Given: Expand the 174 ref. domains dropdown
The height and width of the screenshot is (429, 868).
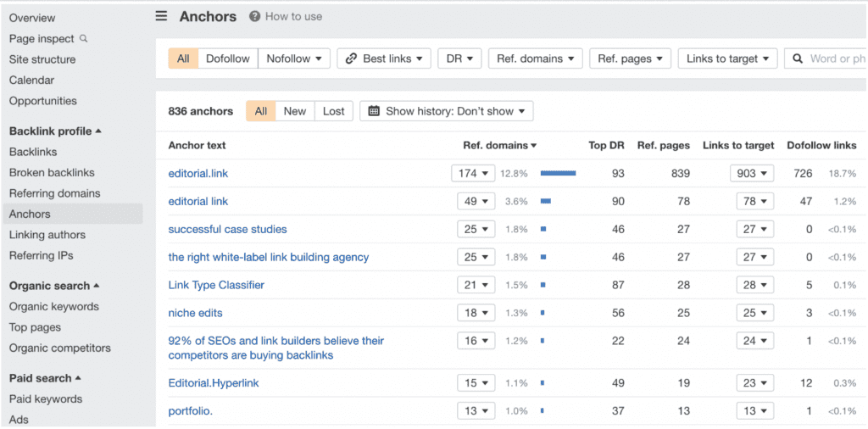Looking at the screenshot, I should (x=473, y=173).
